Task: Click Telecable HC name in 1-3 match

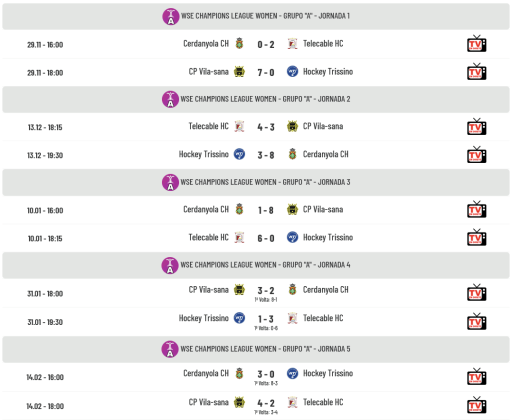Action: [x=323, y=318]
